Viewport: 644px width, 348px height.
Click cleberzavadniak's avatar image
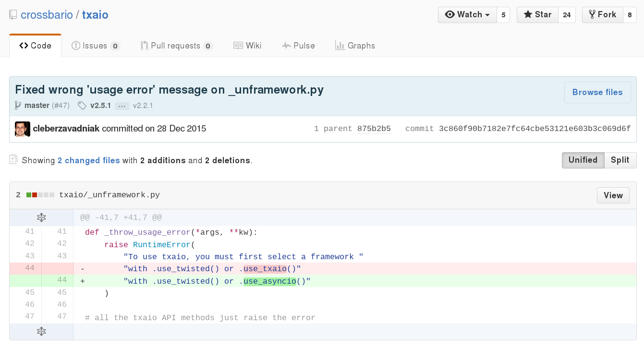pos(23,129)
